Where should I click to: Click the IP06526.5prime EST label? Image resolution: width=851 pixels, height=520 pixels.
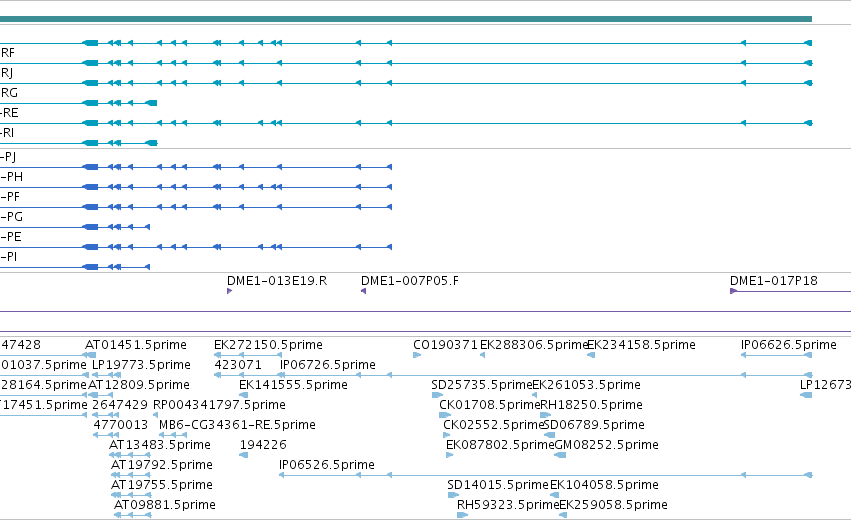pos(327,465)
